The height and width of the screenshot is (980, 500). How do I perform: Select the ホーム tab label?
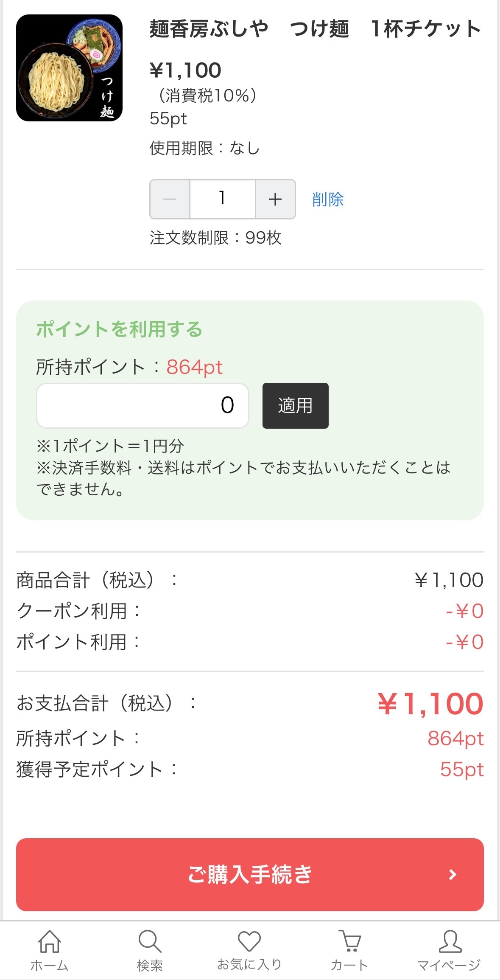50,966
